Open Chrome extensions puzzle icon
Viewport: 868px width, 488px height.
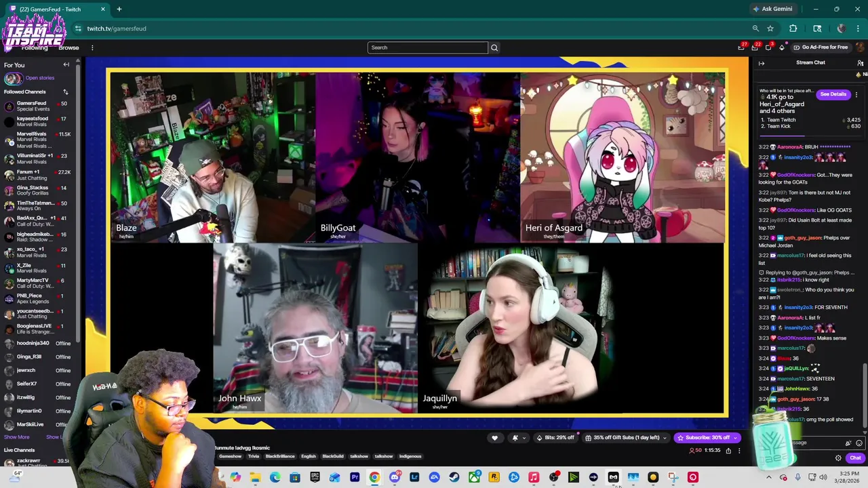(x=793, y=28)
